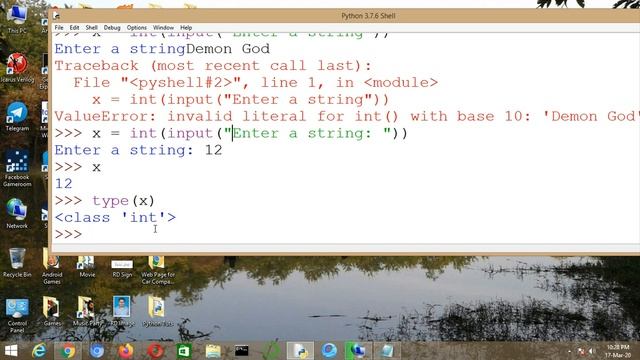Screen dimensions: 640x360
Task: Open Telegram desktop shortcut
Action: point(17,116)
